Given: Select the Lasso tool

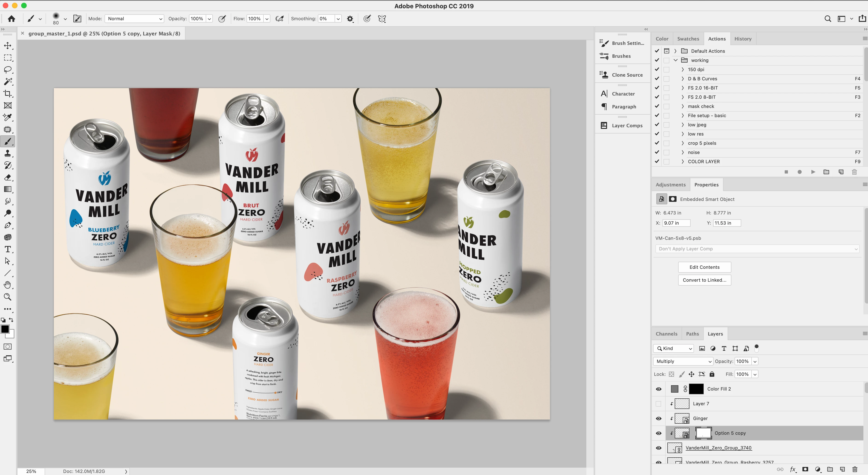Looking at the screenshot, I should (x=7, y=70).
